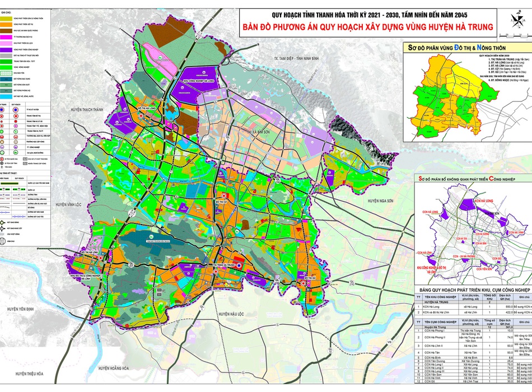Screen dimensions: 532x392
Task: Click the planned 'Trường học cấp vùng' legend symbol
Action: [16, 142]
